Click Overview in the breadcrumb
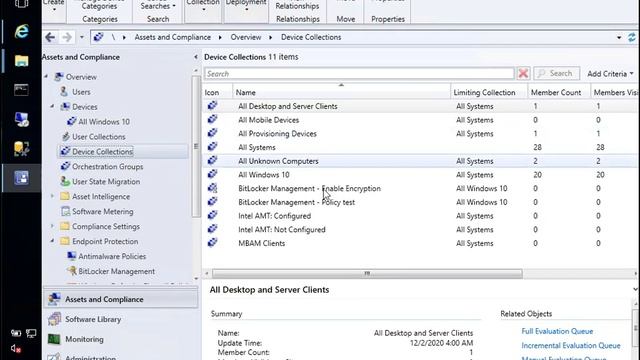Screen dimensions: 640x360 [246, 37]
